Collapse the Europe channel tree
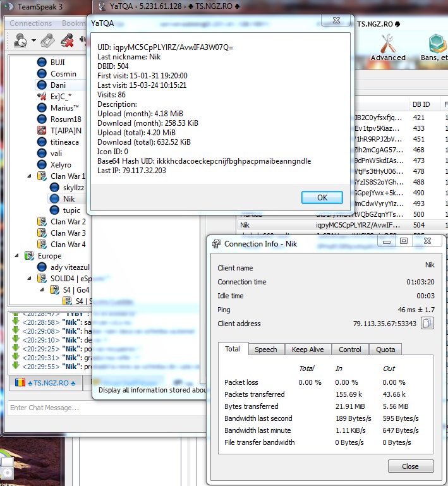This screenshot has width=448, height=486. tap(17, 256)
